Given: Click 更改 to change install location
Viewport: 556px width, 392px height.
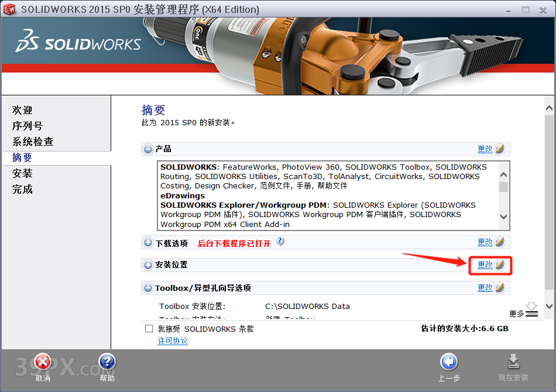Looking at the screenshot, I should tap(486, 264).
